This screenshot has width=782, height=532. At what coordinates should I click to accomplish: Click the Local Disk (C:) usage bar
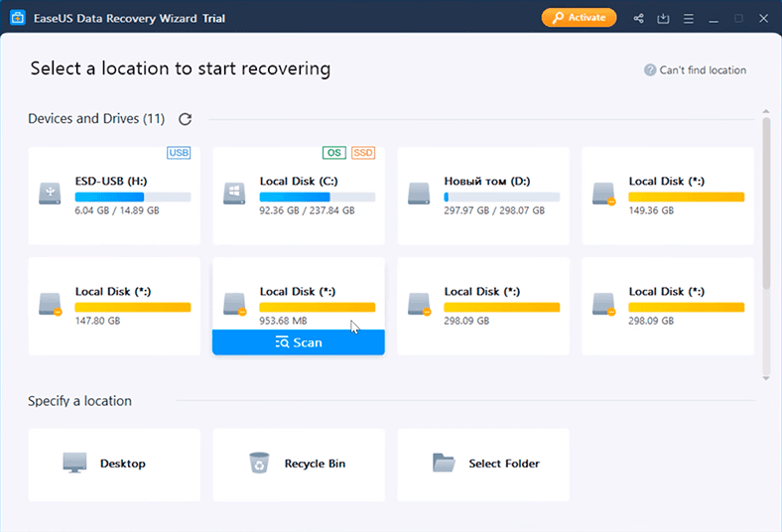[x=317, y=197]
